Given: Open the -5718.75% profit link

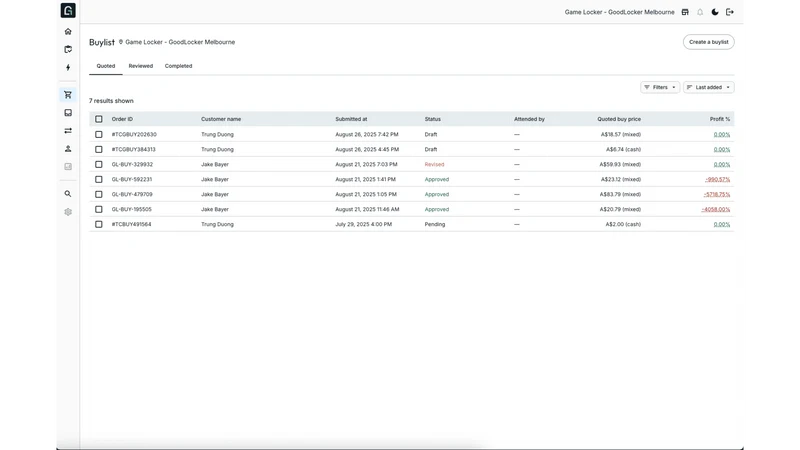Looking at the screenshot, I should (x=717, y=194).
